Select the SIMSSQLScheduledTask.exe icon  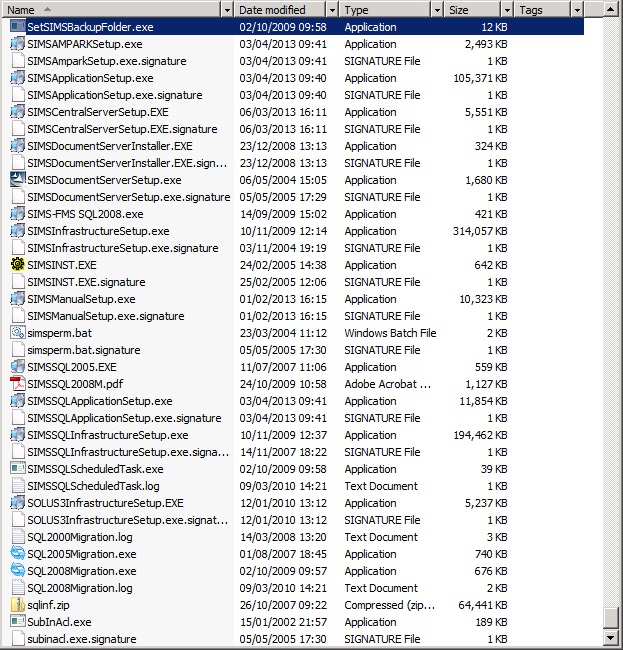coord(17,468)
